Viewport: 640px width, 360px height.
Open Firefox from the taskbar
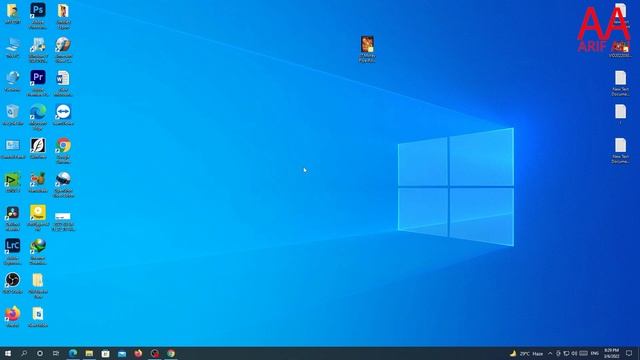pos(138,353)
